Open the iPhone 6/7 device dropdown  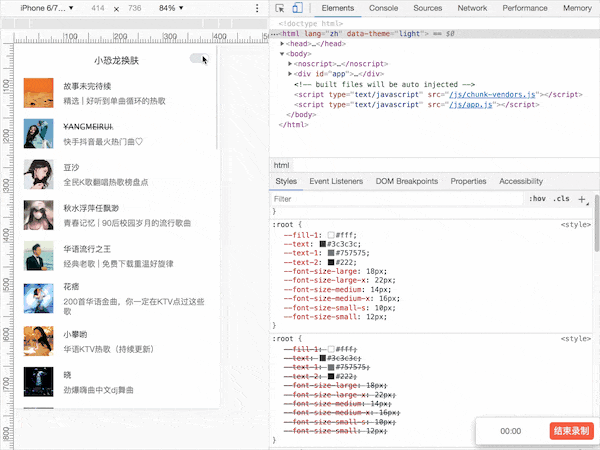click(47, 8)
